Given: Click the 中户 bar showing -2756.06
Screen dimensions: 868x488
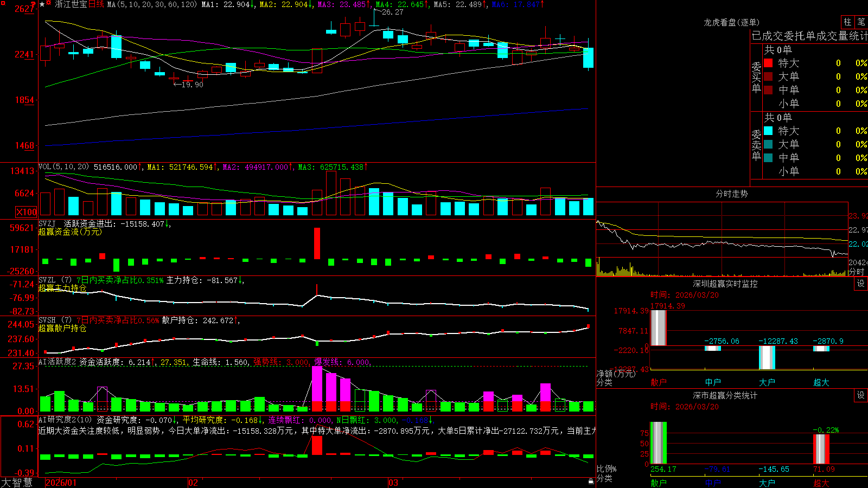Looking at the screenshot, I should (712, 348).
